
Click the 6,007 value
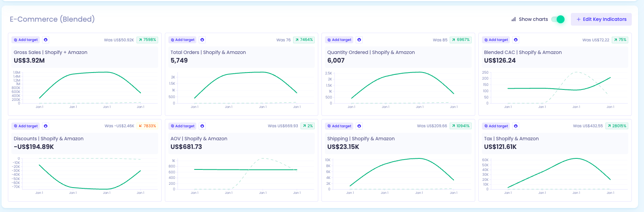336,61
